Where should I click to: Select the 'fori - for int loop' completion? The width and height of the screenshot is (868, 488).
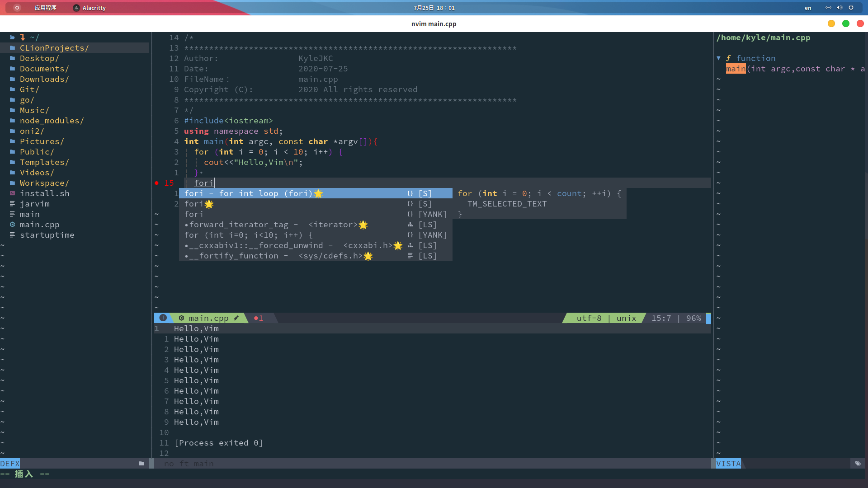[x=253, y=193]
